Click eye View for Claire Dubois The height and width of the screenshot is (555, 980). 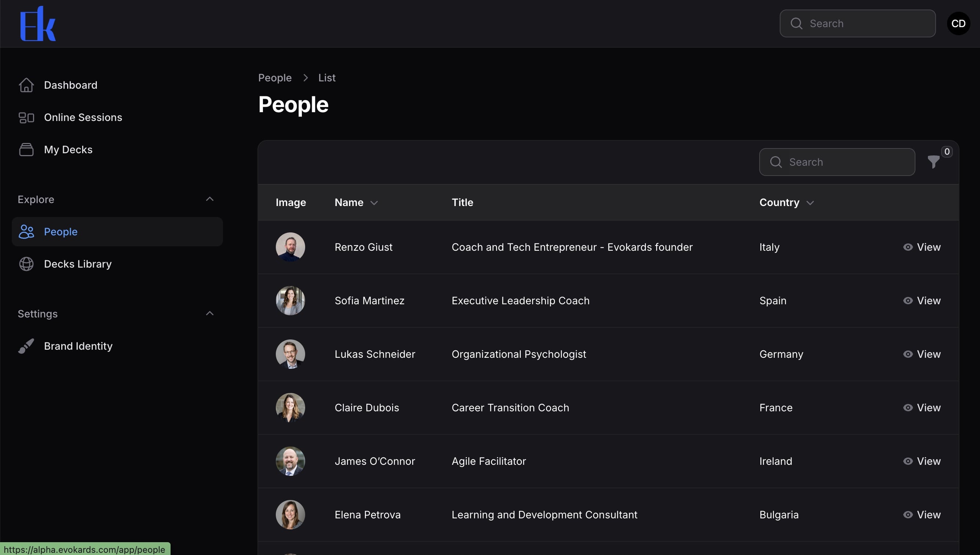tap(922, 408)
